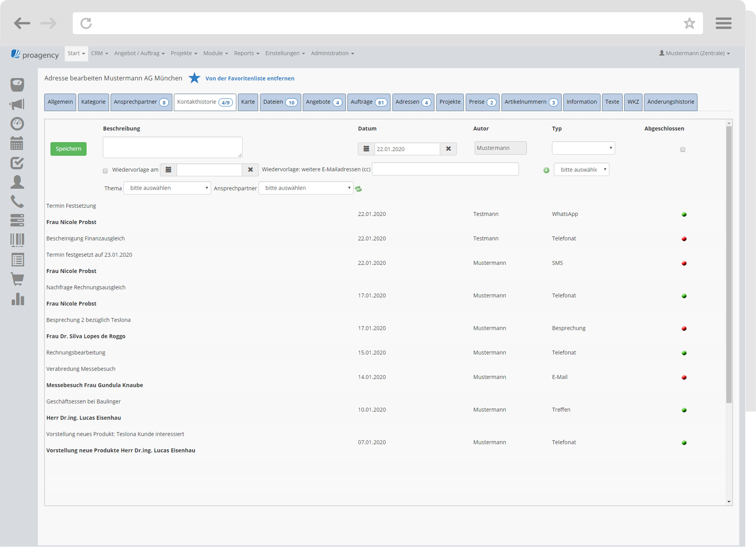Click the megaphone icon in sidebar
The height and width of the screenshot is (549, 756).
(x=17, y=104)
